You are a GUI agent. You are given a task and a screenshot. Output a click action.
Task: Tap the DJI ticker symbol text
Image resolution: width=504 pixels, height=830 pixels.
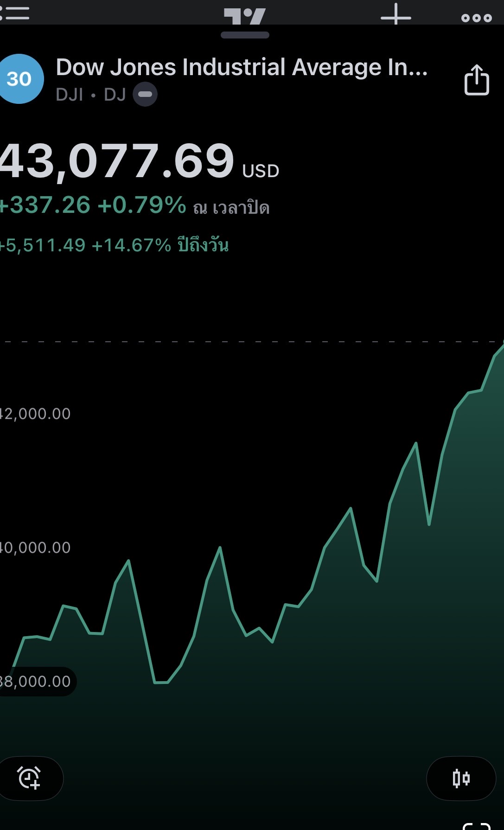[x=70, y=95]
